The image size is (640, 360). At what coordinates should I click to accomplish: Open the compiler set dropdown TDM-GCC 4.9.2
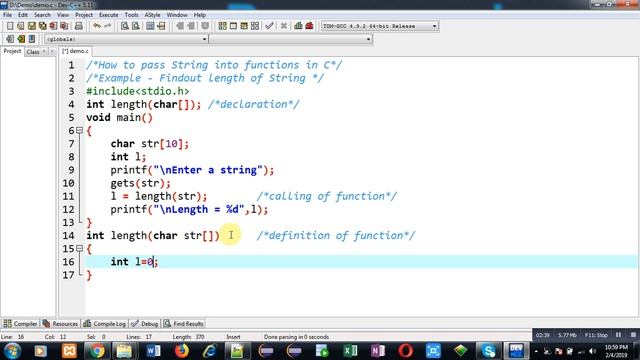[x=380, y=26]
